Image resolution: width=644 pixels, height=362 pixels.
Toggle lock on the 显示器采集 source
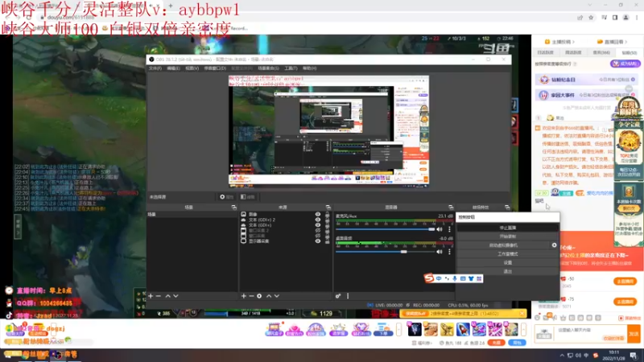328,241
